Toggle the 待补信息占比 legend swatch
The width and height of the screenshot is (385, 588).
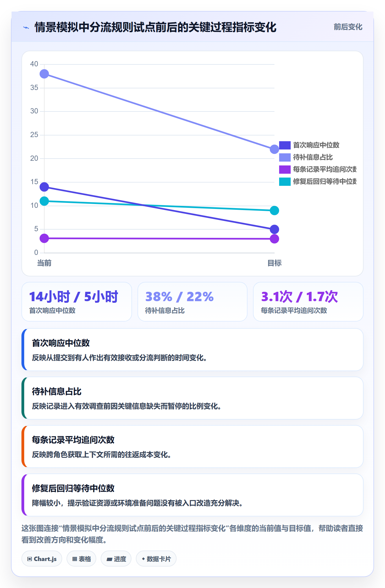285,157
